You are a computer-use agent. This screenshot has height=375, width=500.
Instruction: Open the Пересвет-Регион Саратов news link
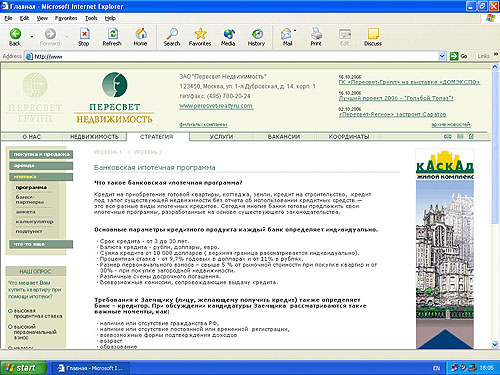tap(392, 114)
